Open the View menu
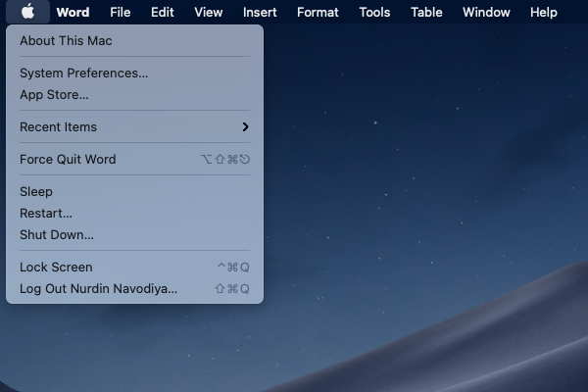The image size is (588, 392). pos(208,12)
